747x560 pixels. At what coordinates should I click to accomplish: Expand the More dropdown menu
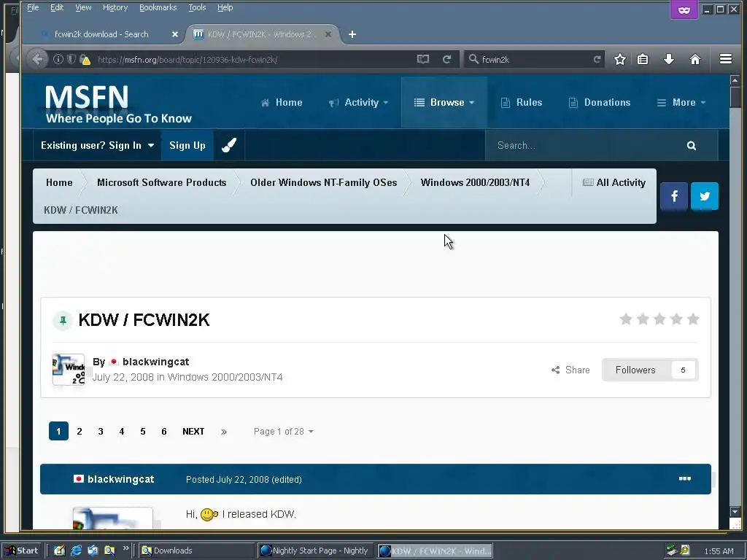[681, 102]
